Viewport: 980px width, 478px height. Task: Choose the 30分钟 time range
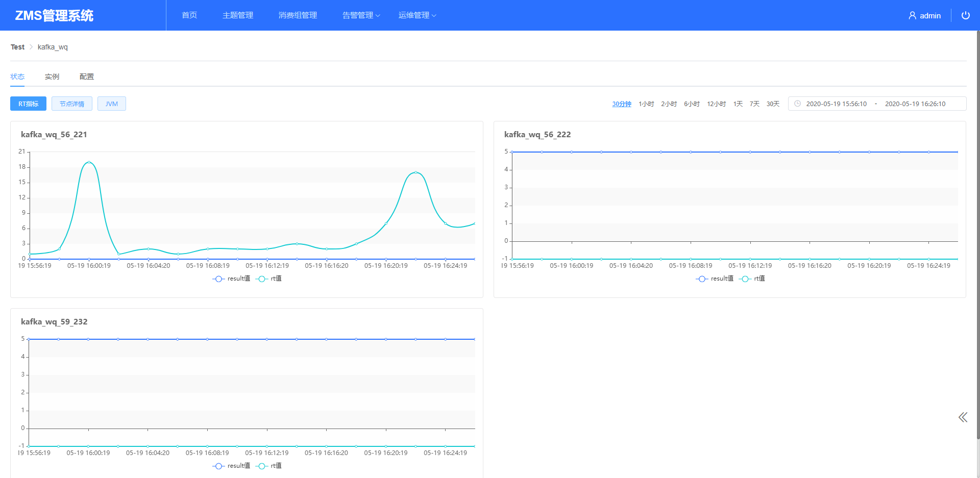coord(622,104)
